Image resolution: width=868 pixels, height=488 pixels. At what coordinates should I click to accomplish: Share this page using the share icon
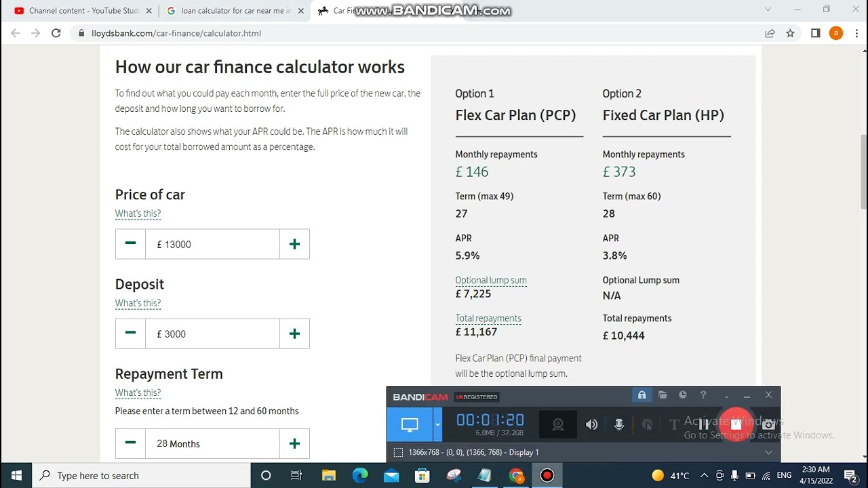[770, 33]
